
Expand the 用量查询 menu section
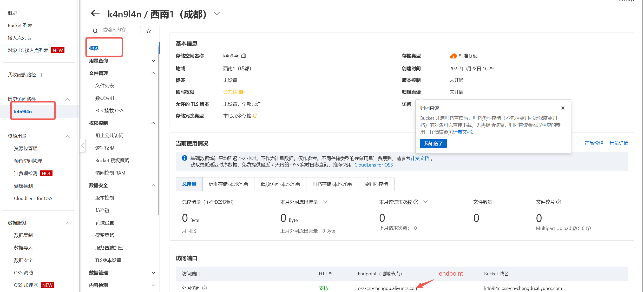pyautogui.click(x=153, y=61)
